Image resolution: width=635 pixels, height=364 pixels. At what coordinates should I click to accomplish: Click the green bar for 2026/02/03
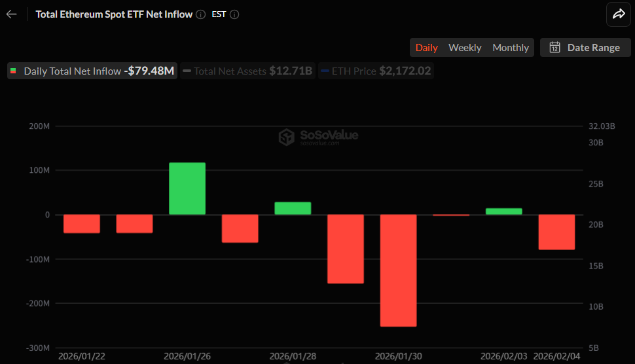coord(503,211)
